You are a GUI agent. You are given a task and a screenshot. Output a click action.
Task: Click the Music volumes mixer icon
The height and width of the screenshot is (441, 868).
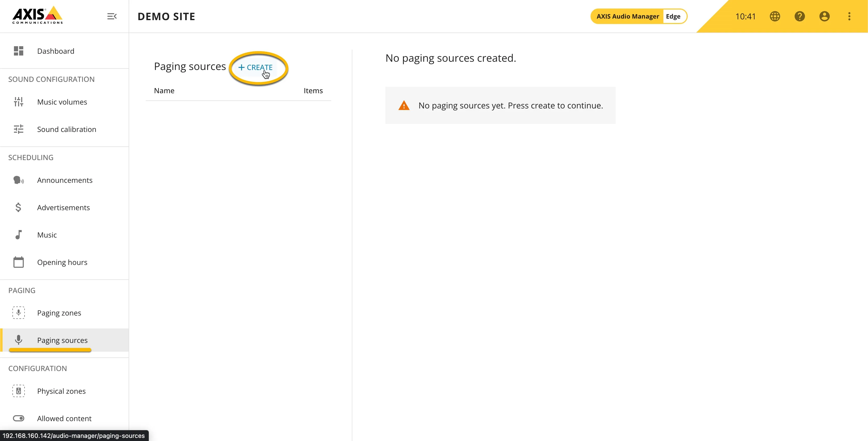(19, 102)
